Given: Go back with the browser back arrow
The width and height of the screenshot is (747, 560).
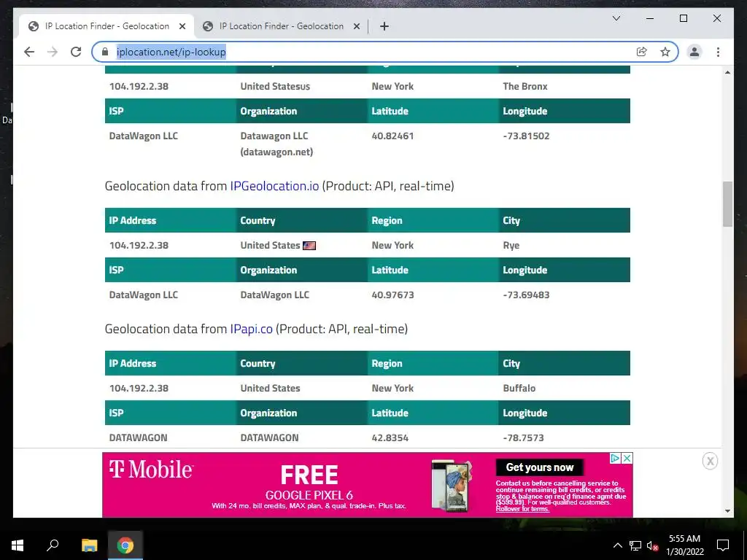Looking at the screenshot, I should [x=29, y=52].
